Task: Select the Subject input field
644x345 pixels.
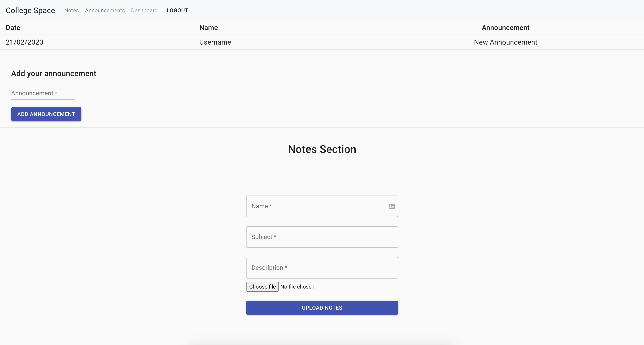Action: point(322,237)
